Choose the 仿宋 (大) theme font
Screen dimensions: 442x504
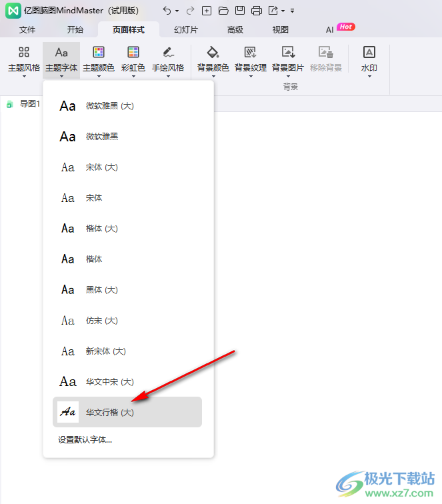[127, 321]
